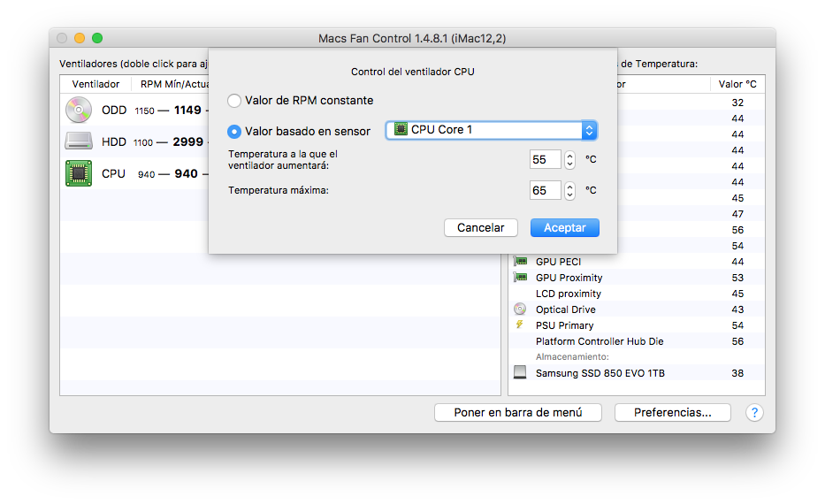Click the PSU Primary lightning icon

(x=520, y=325)
